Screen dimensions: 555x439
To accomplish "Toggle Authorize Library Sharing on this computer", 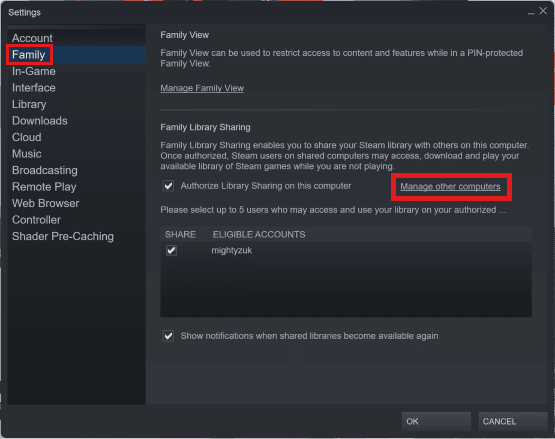I will point(168,186).
